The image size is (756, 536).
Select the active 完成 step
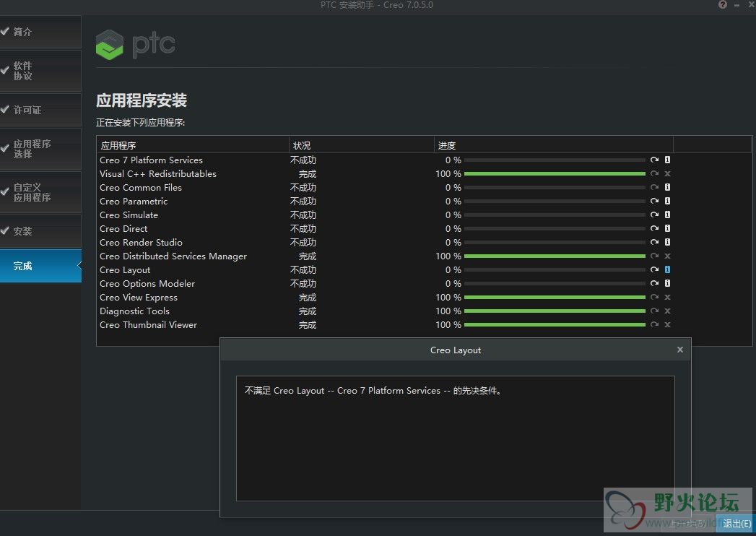pos(40,266)
